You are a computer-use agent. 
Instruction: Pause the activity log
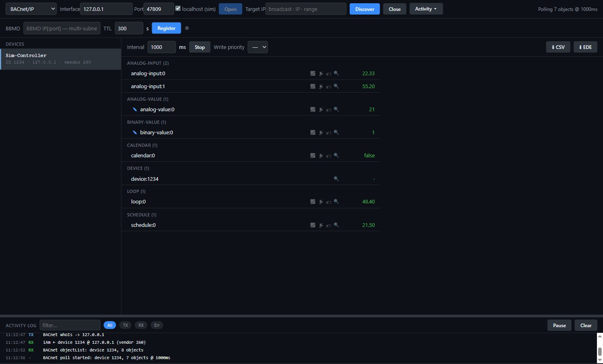(x=559, y=325)
